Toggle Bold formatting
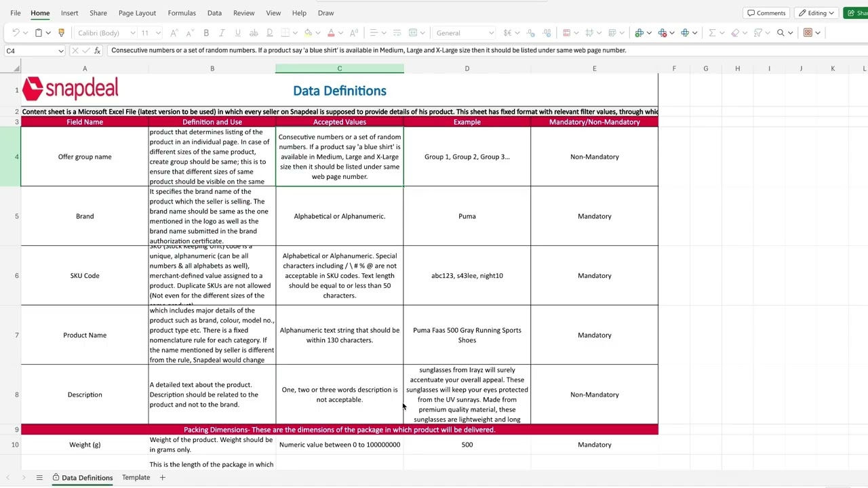Image resolution: width=868 pixels, height=488 pixels. tap(206, 33)
